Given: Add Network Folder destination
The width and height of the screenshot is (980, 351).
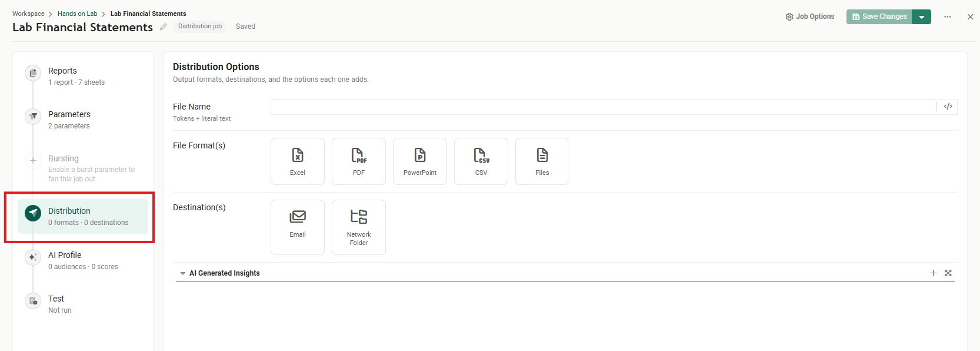Looking at the screenshot, I should 359,227.
